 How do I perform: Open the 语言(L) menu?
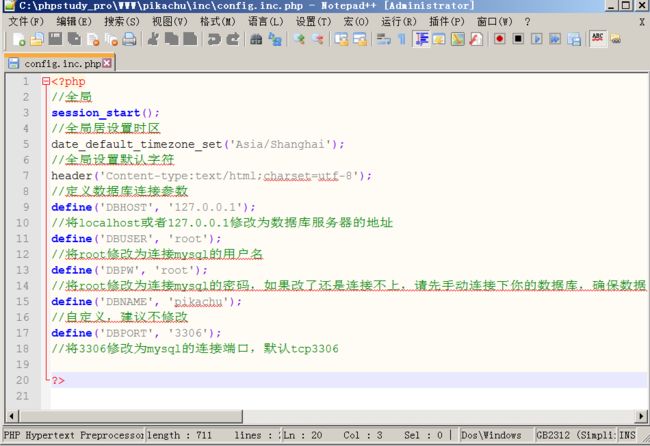click(265, 22)
